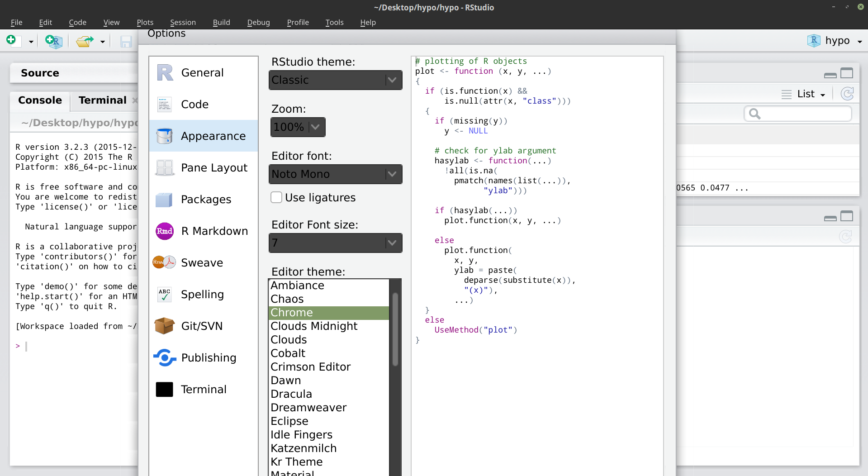
Task: Select the Clouds Midnight editor theme
Action: click(x=329, y=326)
